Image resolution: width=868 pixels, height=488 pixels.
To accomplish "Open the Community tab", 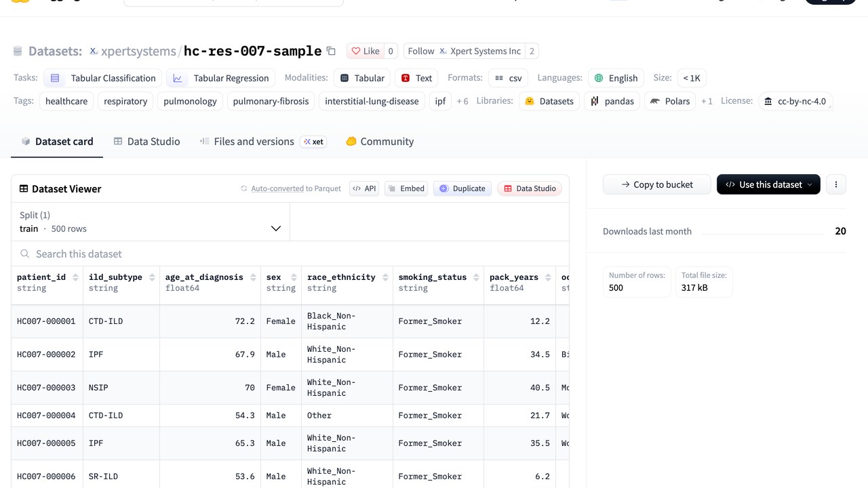I will (380, 141).
